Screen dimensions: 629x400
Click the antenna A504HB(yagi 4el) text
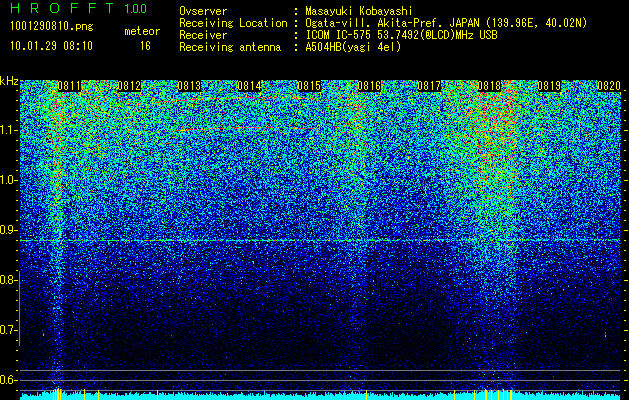pyautogui.click(x=353, y=47)
